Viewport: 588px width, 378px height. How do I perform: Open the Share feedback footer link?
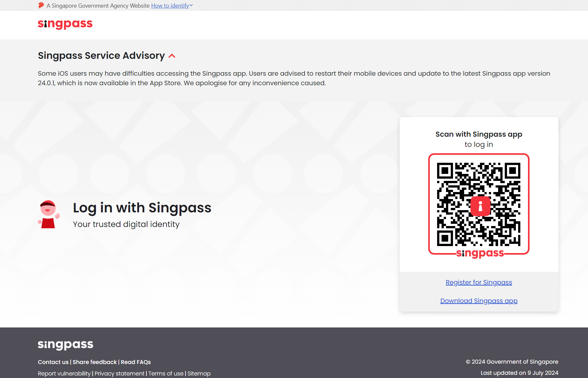point(95,362)
